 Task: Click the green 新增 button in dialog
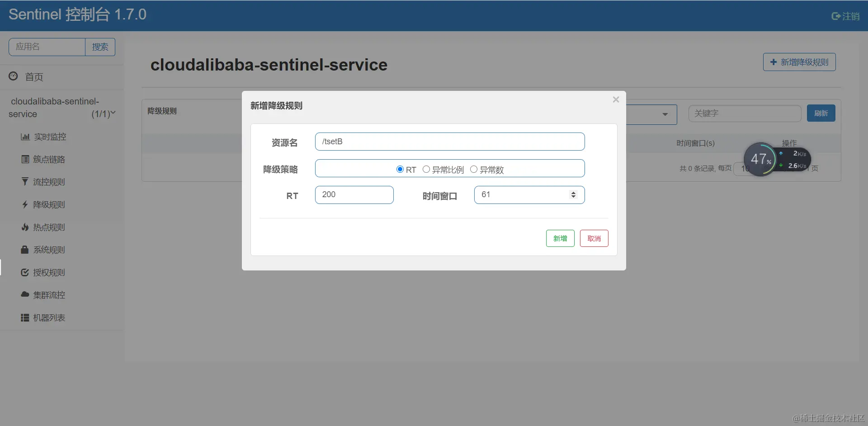(x=560, y=238)
